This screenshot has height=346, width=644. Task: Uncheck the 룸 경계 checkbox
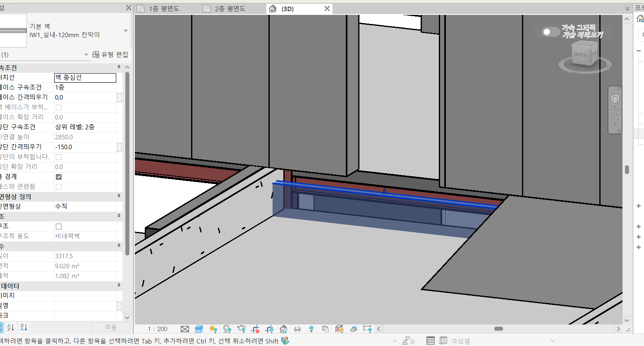(59, 177)
